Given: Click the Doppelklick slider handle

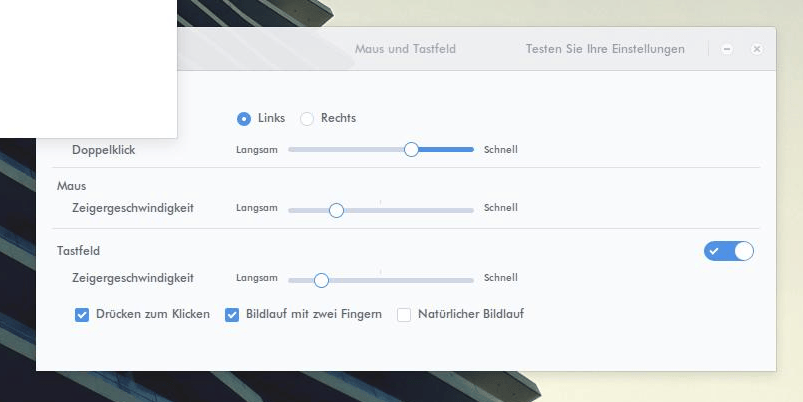Looking at the screenshot, I should tap(411, 149).
